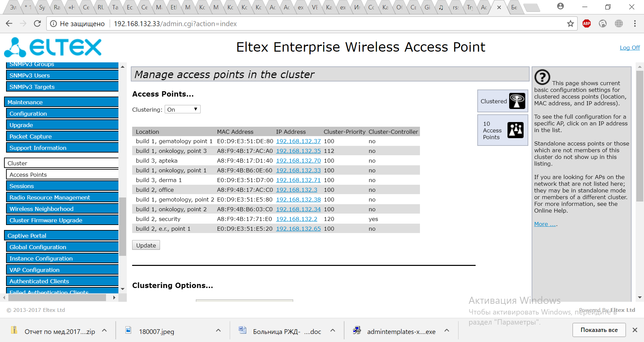The height and width of the screenshot is (342, 644).
Task: Expand options for admintemplates exe download
Action: 447,331
